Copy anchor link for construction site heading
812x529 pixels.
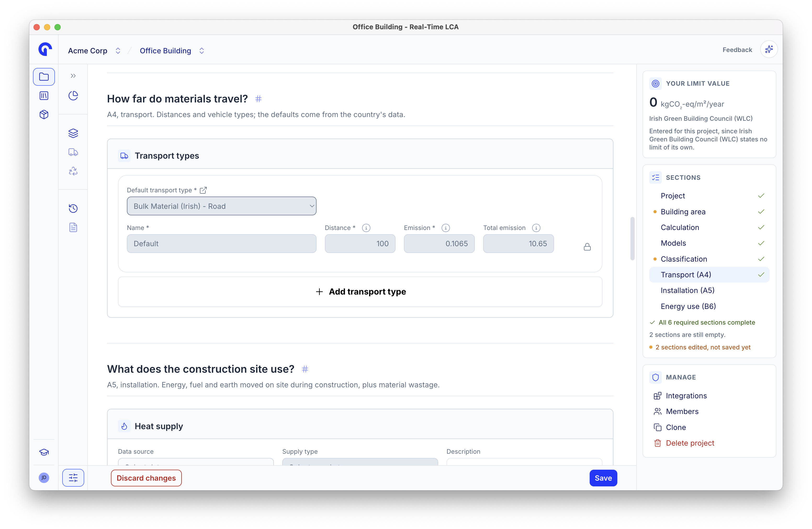point(305,369)
